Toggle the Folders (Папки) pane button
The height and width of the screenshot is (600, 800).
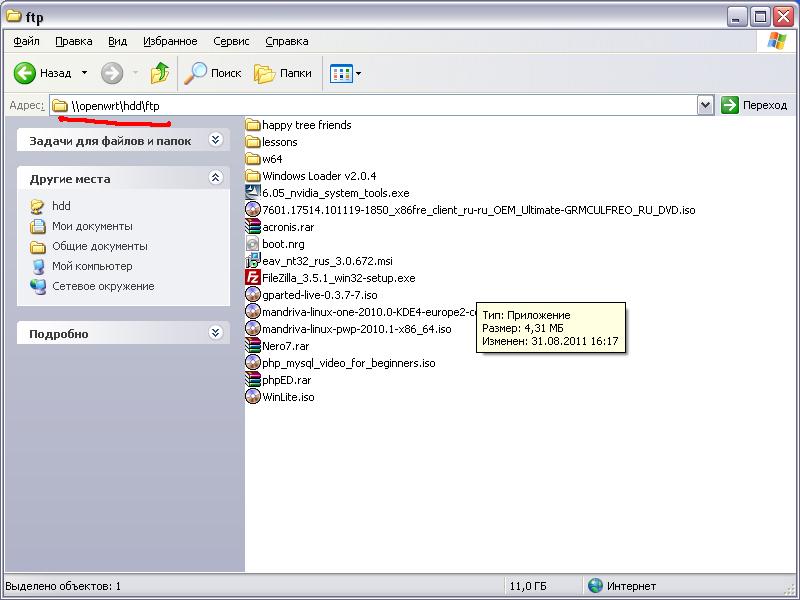(283, 73)
